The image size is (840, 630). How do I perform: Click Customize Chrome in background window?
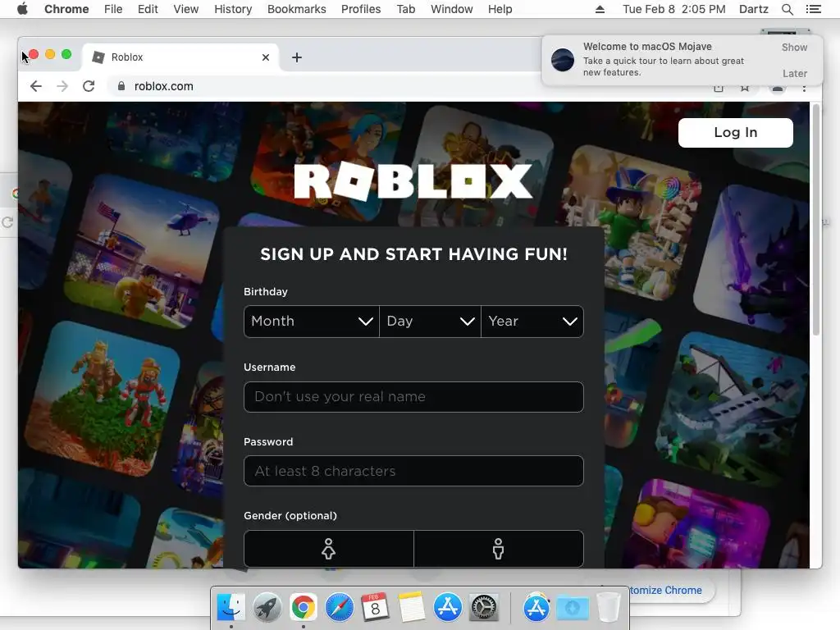pos(664,590)
